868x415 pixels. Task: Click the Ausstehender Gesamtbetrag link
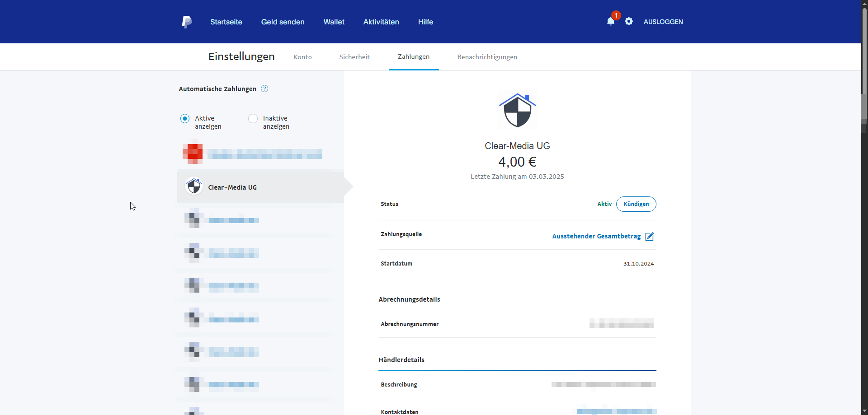(x=596, y=236)
